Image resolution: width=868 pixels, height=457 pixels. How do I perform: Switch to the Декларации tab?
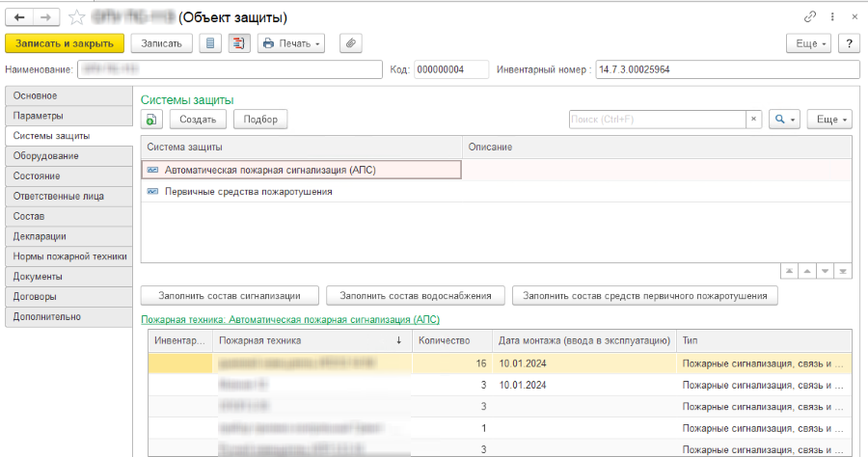68,236
